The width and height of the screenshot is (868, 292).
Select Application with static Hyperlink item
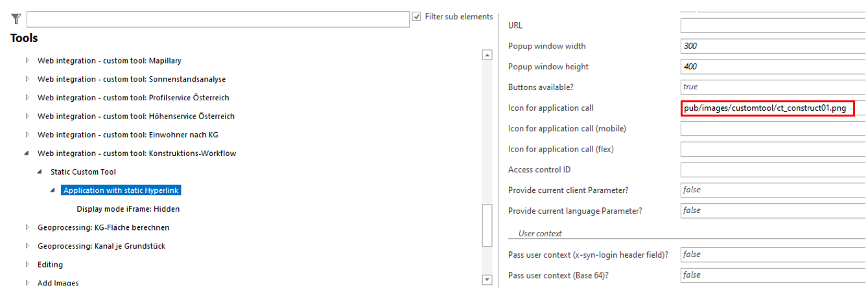(x=121, y=190)
